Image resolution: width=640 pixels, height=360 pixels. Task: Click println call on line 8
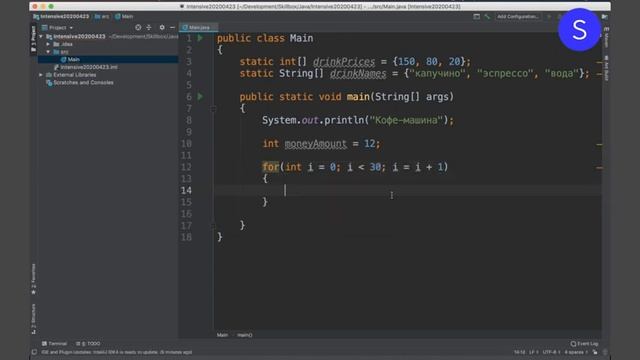344,120
